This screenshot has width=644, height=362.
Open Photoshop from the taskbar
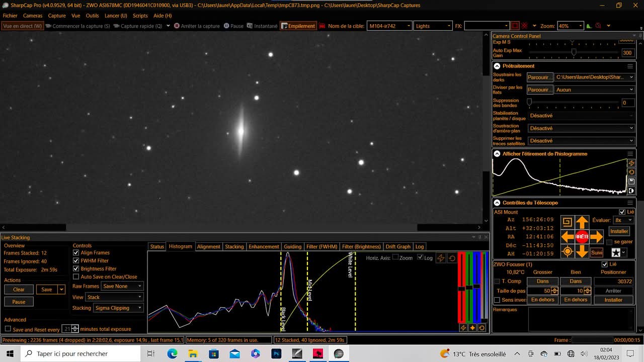pyautogui.click(x=276, y=354)
